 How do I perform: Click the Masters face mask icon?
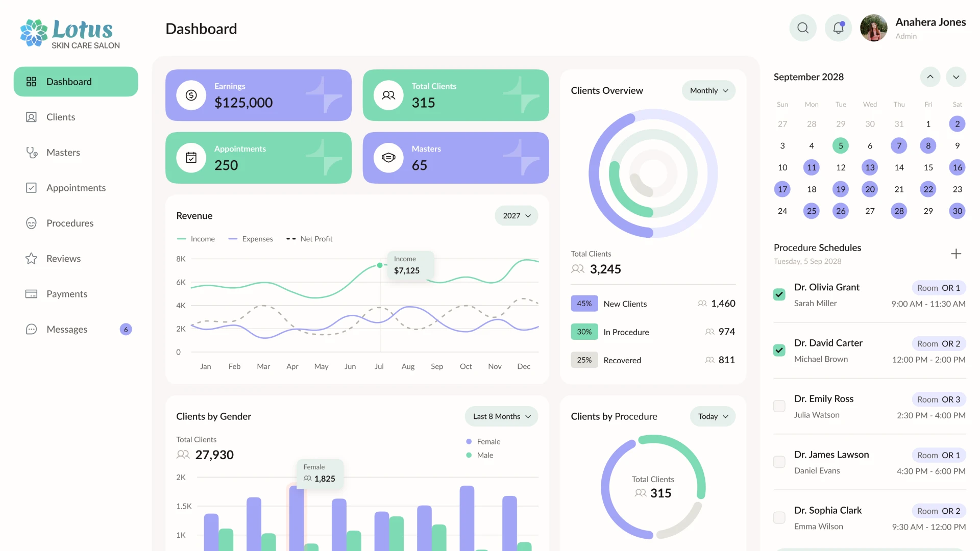[x=388, y=158]
